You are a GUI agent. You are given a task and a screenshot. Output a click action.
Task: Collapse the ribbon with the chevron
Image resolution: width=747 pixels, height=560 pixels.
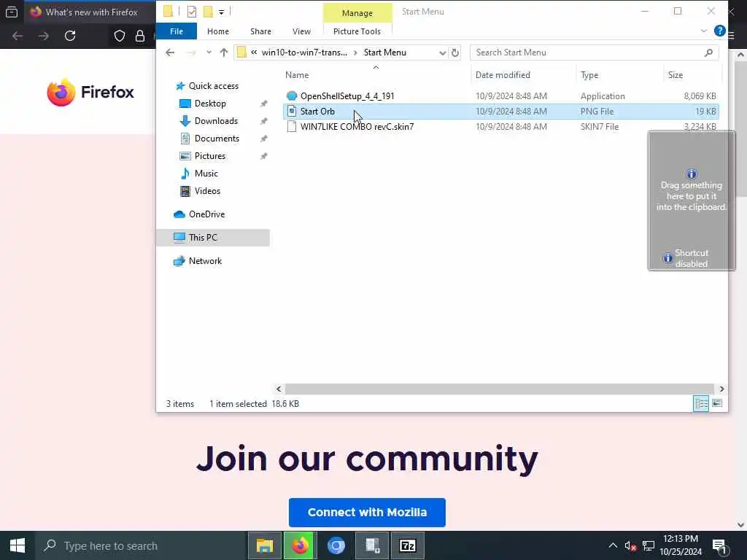704,31
